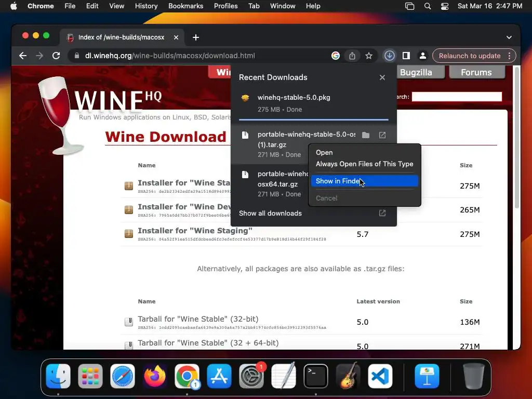Open the Bookmarks menu
This screenshot has height=399, width=532.
coord(185,6)
